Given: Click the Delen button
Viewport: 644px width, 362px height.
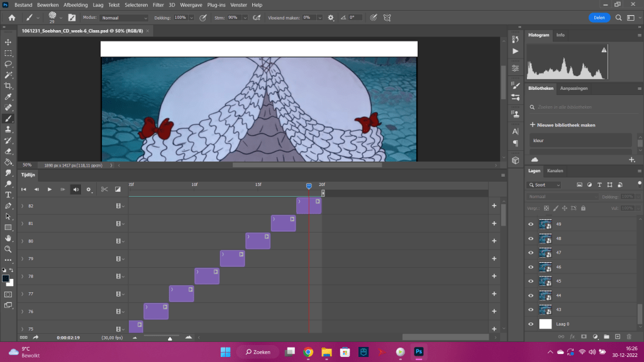Looking at the screenshot, I should click(599, 18).
